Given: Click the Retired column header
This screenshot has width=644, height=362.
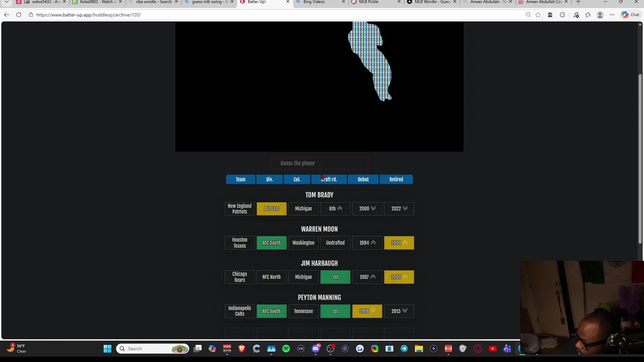Looking at the screenshot, I should pos(396,179).
